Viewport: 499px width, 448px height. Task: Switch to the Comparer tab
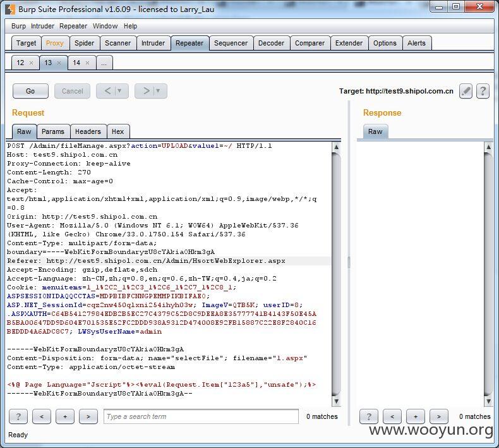[310, 44]
